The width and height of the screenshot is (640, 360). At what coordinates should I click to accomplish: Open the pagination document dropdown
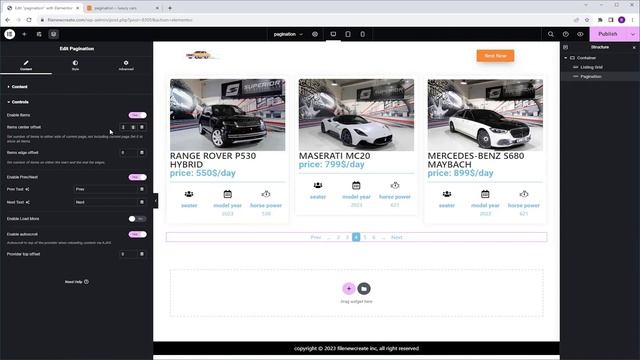[x=288, y=34]
